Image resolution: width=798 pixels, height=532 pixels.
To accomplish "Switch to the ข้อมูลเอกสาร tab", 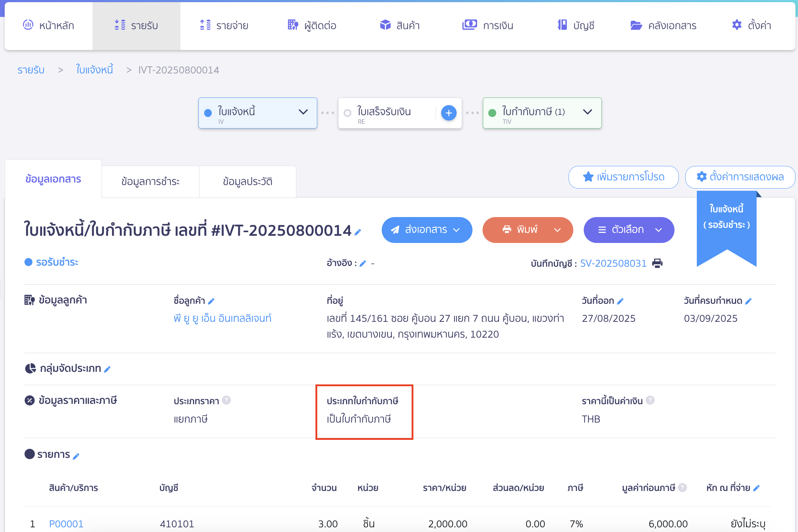I will pos(53,179).
